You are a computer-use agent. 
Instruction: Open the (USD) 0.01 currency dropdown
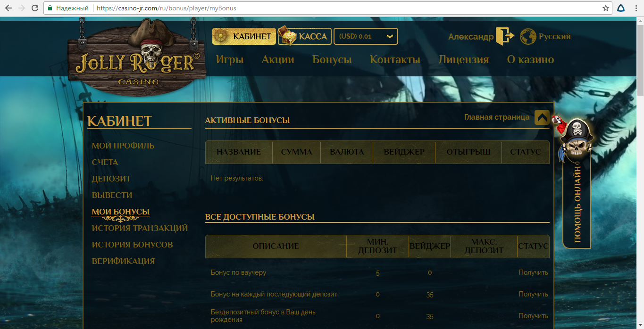[366, 36]
